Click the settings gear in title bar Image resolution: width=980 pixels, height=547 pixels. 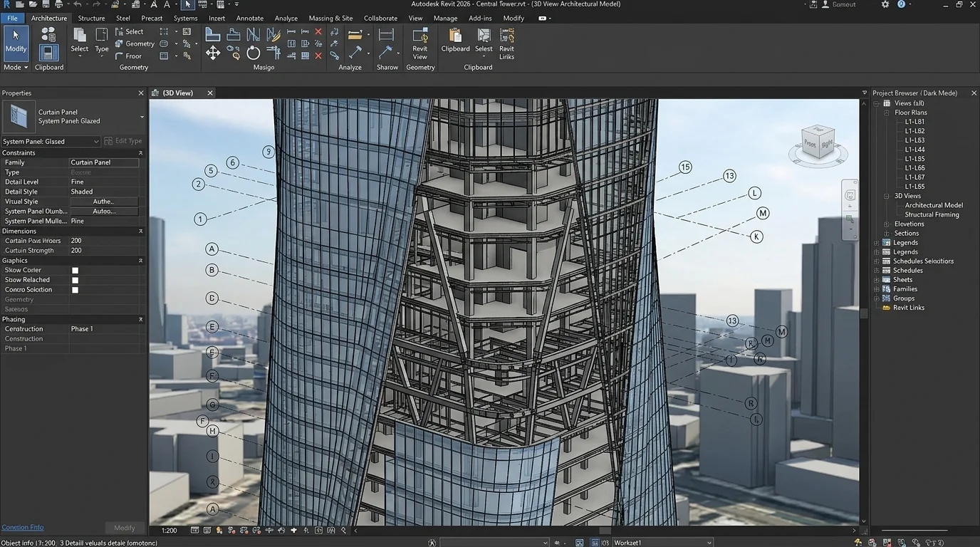[x=885, y=4]
